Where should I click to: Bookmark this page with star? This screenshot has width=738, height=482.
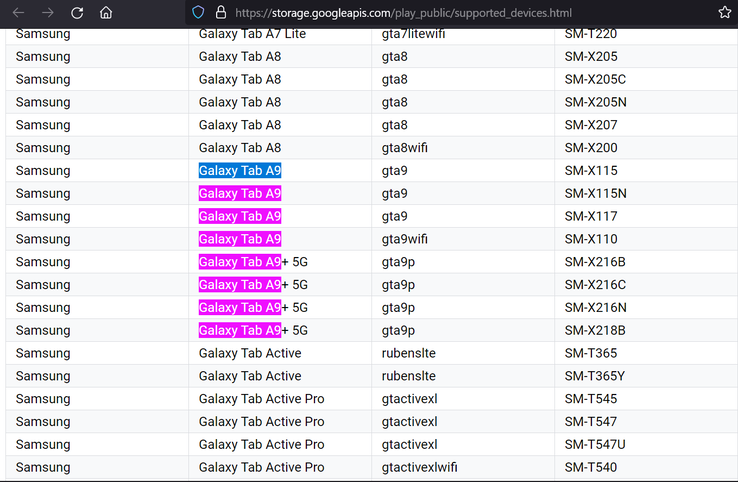pos(725,13)
